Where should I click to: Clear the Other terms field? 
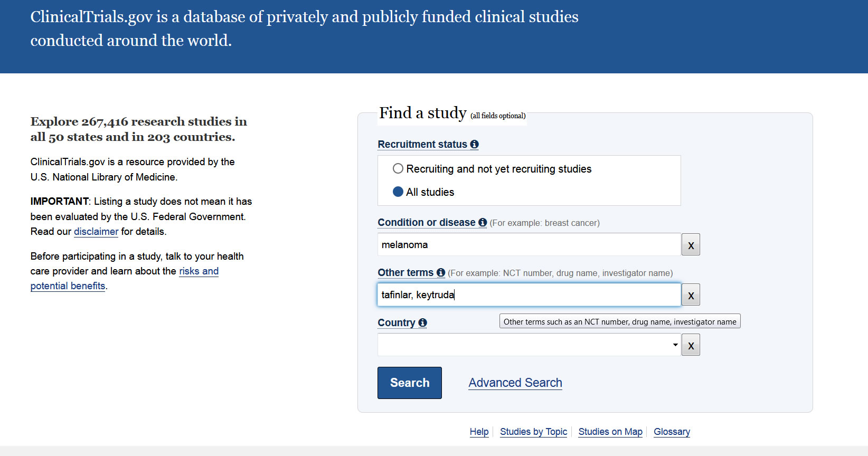click(691, 295)
